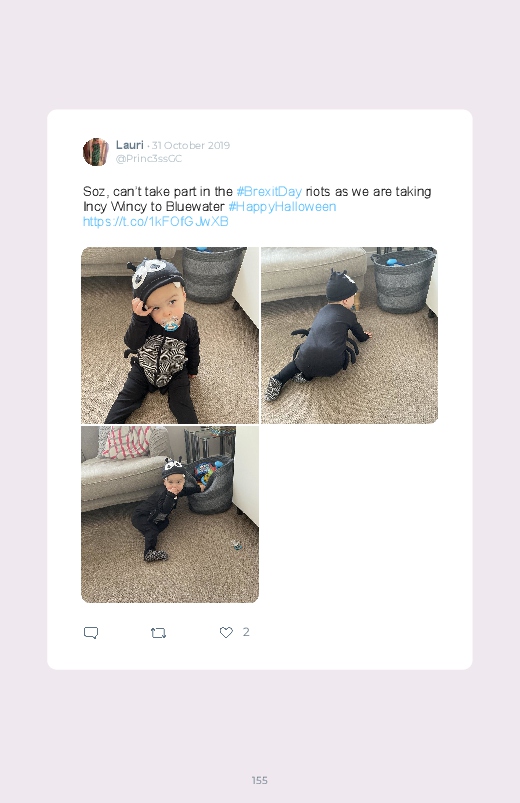The height and width of the screenshot is (803, 520).
Task: Open photo of toddler sitting with pacifier
Action: (x=170, y=335)
